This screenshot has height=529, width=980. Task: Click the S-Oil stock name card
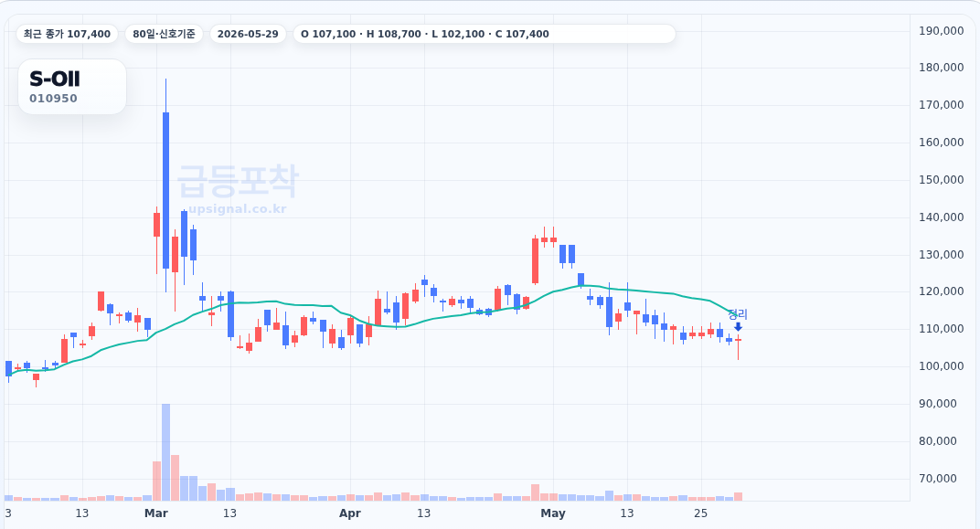[x=72, y=87]
